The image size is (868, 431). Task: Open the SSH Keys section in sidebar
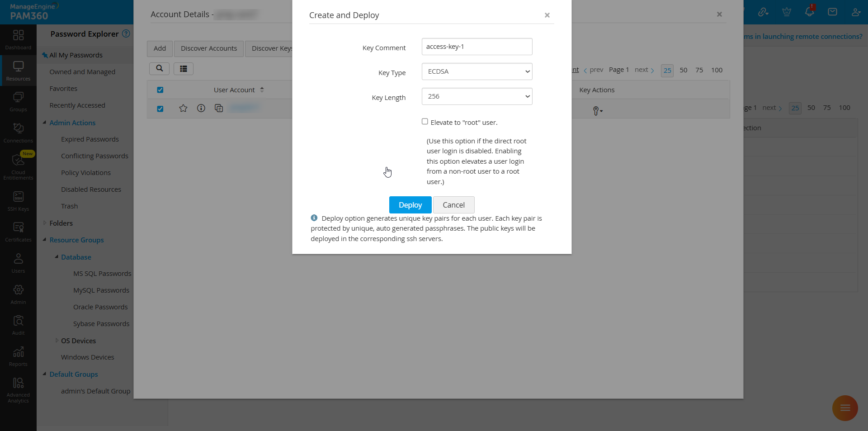(18, 200)
